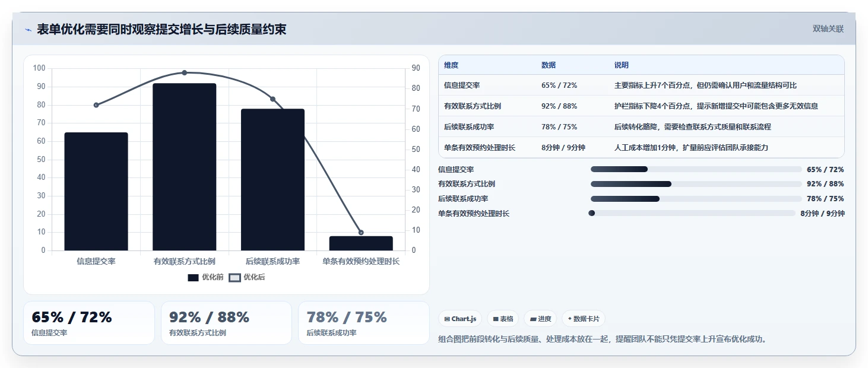Screen dimensions: 868x368
Task: Click the tallest bar for 有效联系方式比例
Action: coord(185,167)
